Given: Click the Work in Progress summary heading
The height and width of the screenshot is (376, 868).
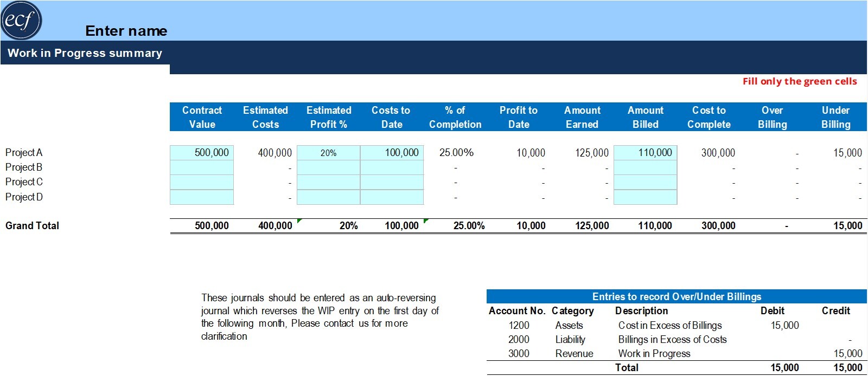Looking at the screenshot, I should pos(85,53).
